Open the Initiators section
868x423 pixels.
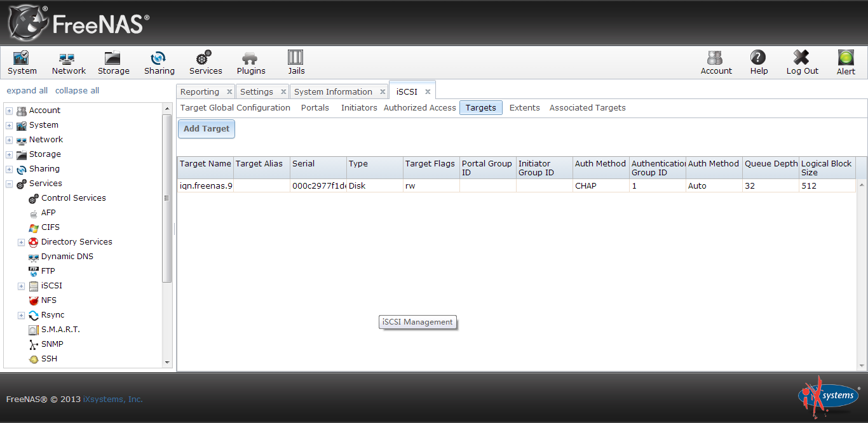click(359, 108)
